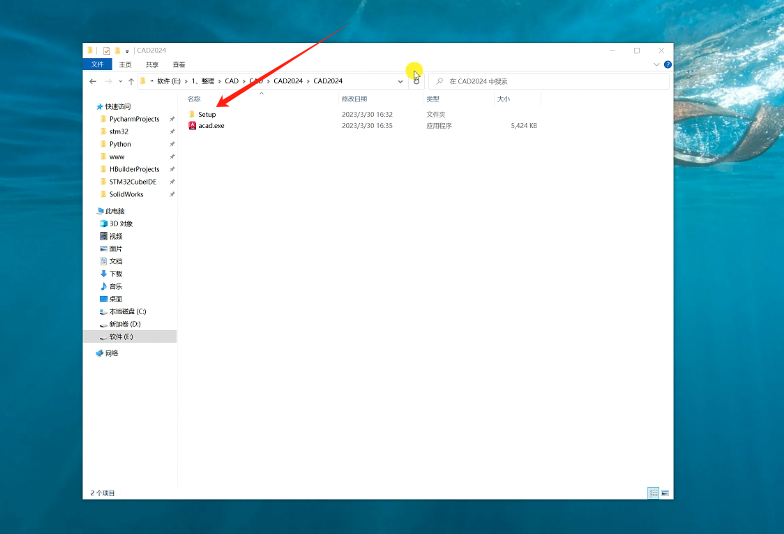Click the 5,424 KB size cell
This screenshot has height=534, width=784.
pyautogui.click(x=524, y=126)
